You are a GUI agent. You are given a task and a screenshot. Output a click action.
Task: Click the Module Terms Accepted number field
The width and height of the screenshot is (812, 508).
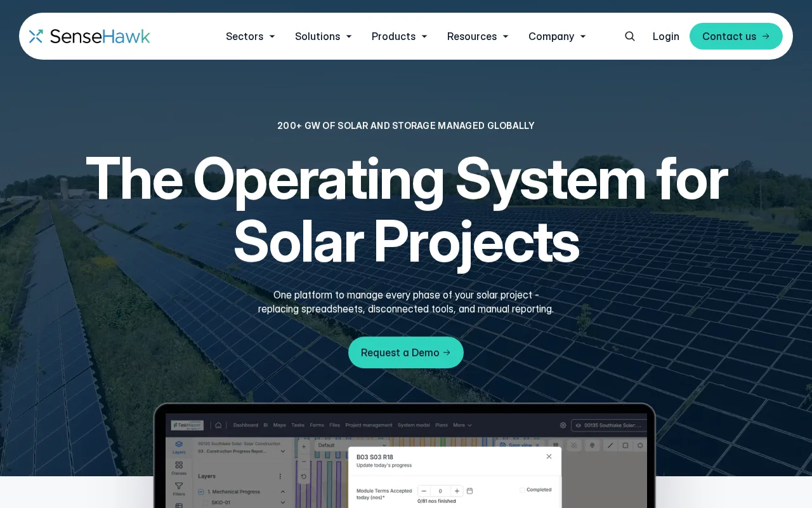tap(440, 491)
